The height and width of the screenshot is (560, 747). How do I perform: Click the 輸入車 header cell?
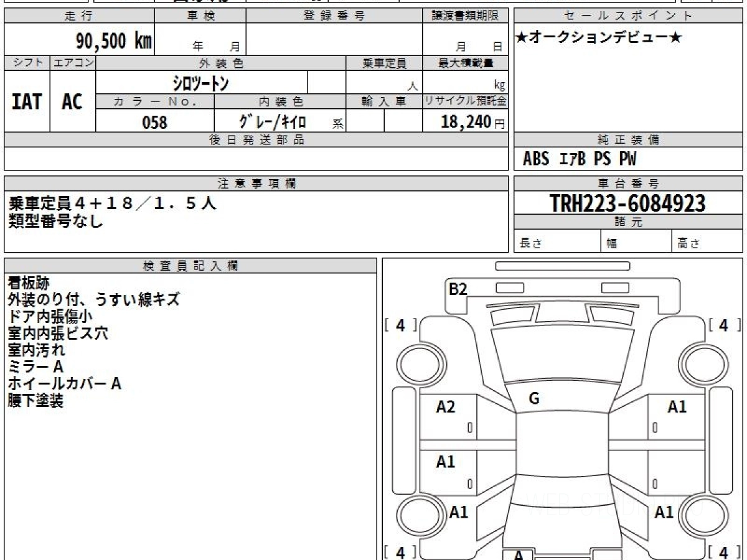click(x=384, y=101)
